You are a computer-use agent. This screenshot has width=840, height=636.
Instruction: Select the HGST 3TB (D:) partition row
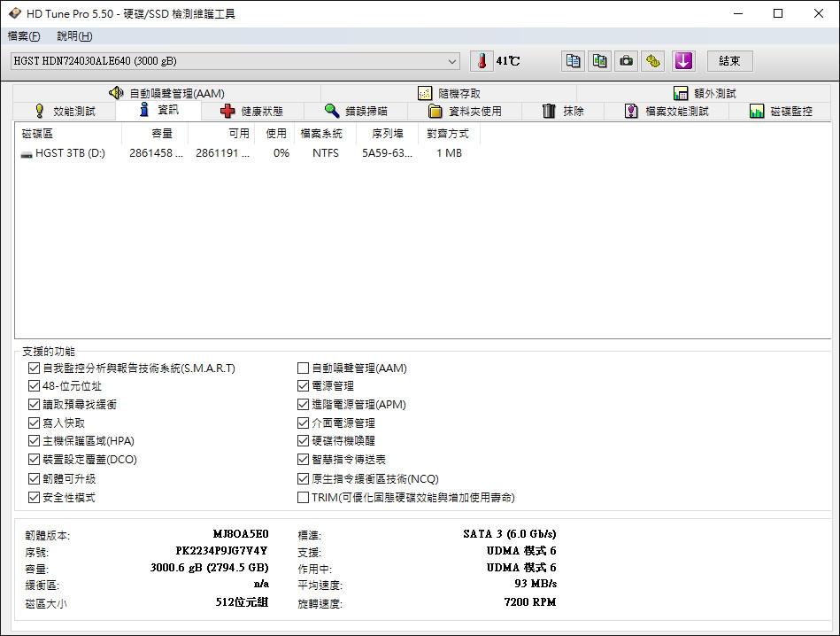point(249,153)
